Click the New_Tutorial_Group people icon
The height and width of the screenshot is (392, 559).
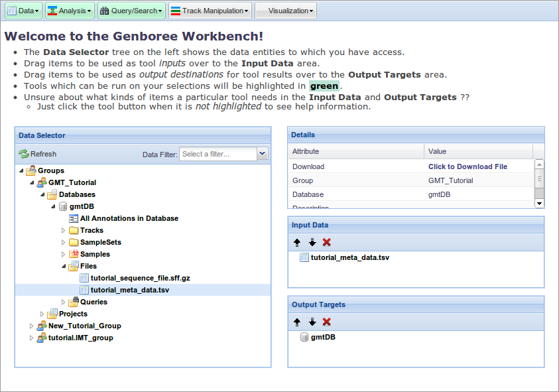click(x=42, y=326)
